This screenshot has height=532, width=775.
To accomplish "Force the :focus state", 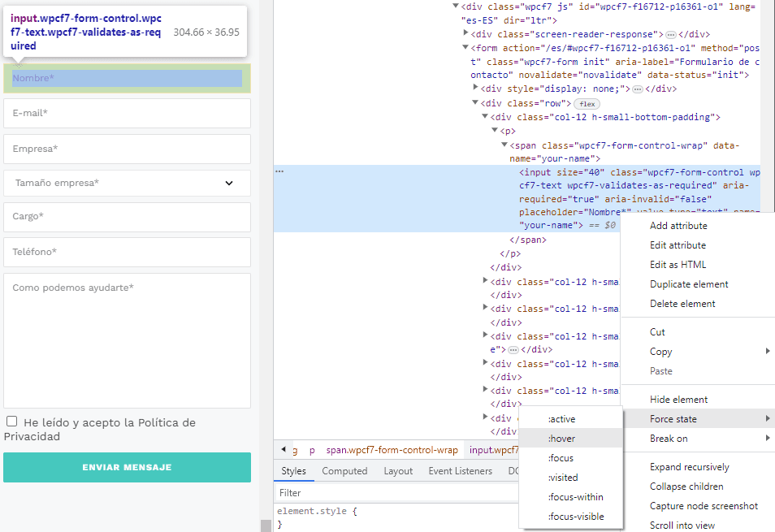I will coord(571,458).
